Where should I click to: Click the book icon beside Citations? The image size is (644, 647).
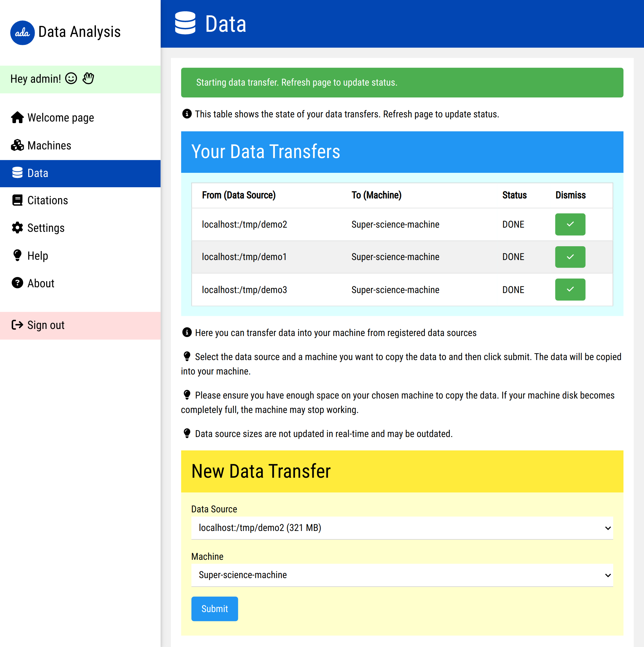point(17,200)
